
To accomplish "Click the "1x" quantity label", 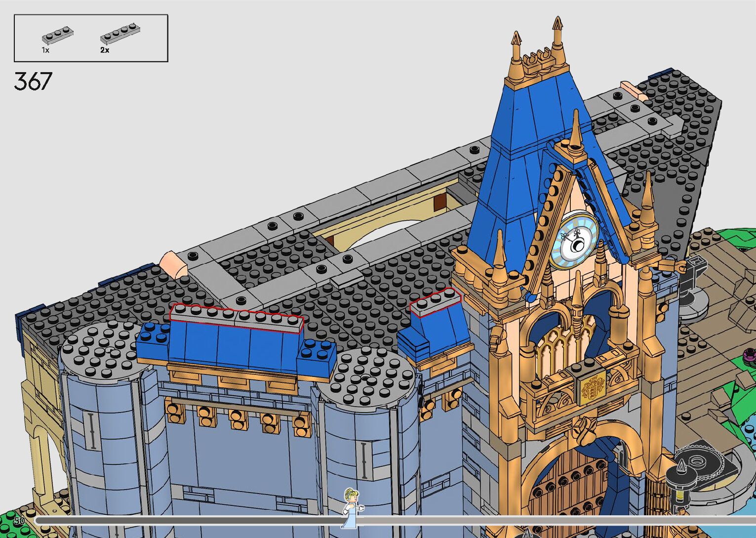I will [45, 50].
